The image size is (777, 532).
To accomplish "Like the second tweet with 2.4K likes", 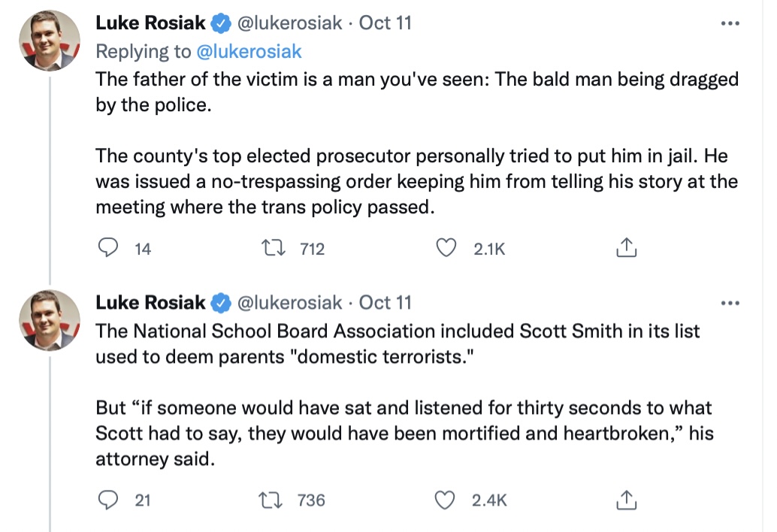I will pyautogui.click(x=448, y=499).
